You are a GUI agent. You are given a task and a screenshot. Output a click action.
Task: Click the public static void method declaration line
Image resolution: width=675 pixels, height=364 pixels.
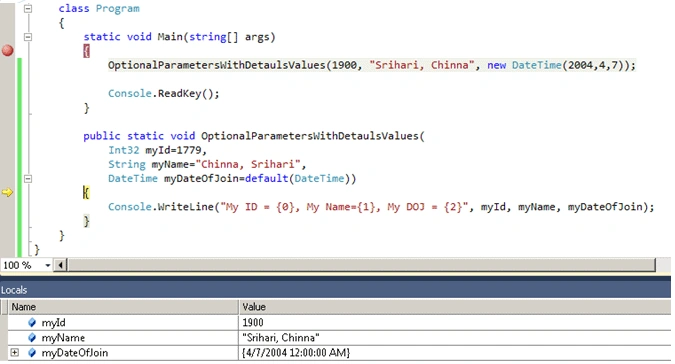[254, 136]
